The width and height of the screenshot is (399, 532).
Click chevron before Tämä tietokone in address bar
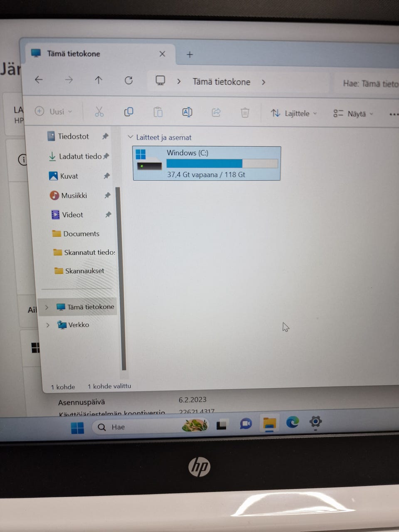coord(179,81)
